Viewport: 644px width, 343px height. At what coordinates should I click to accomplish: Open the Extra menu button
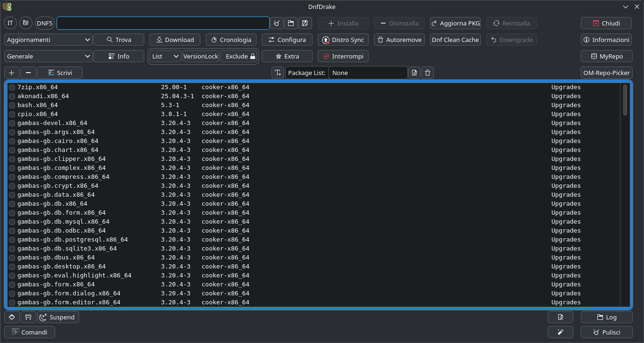(287, 56)
